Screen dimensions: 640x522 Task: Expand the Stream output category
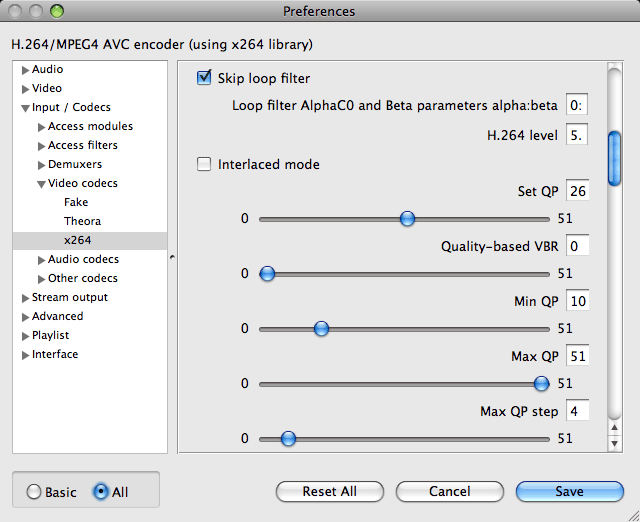(25, 298)
